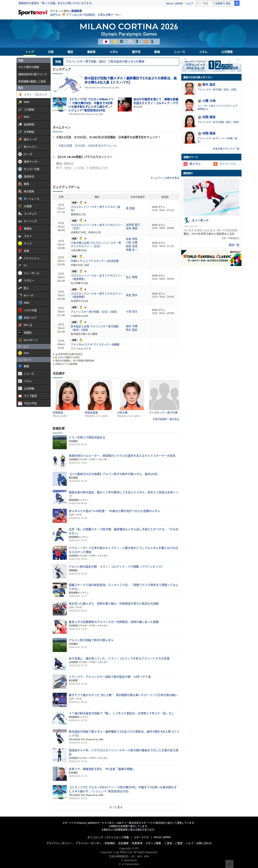Click the magnifier search button at top
258x868 pixels.
coord(237,3)
